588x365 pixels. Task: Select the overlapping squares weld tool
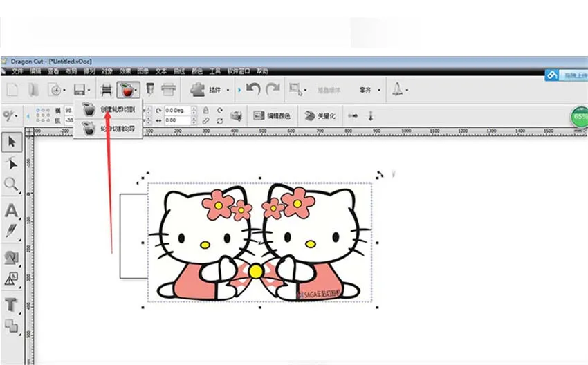click(11, 326)
